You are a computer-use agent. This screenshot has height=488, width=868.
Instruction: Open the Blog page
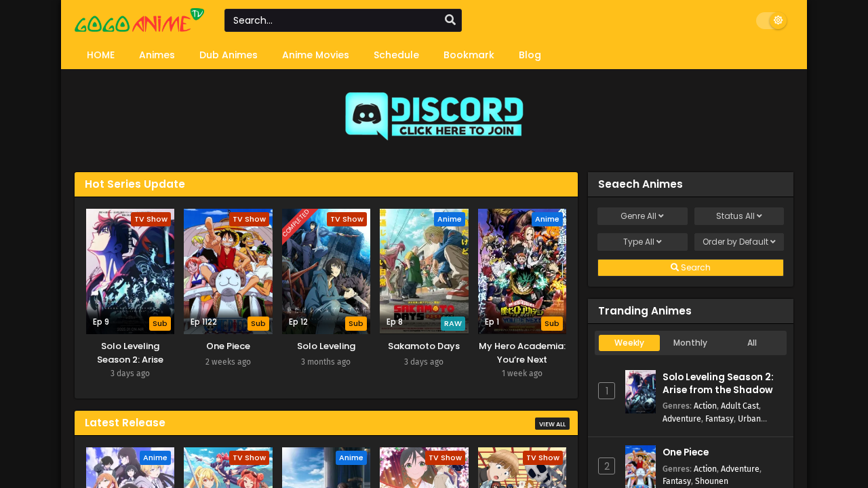530,55
